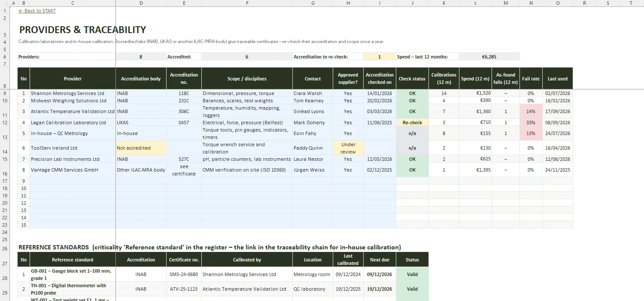Select row 12 header
The image size is (644, 301).
coord(5,123)
